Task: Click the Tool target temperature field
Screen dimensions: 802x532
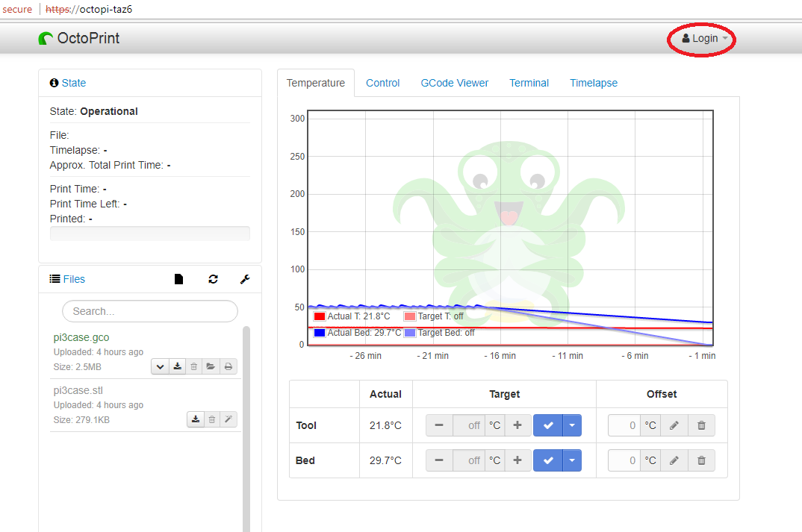Action: (x=469, y=425)
